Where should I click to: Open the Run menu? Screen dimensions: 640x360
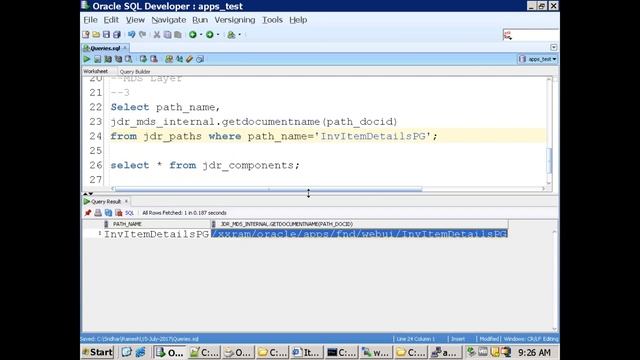[x=200, y=20]
